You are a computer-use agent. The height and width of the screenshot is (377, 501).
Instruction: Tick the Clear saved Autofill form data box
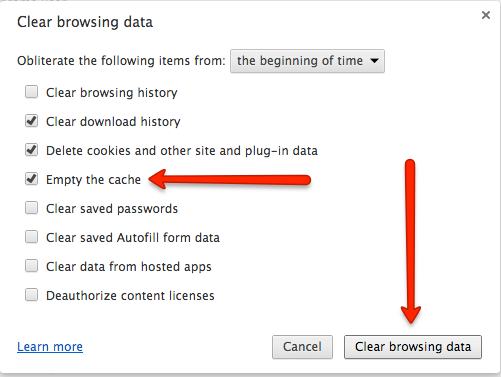coord(31,237)
